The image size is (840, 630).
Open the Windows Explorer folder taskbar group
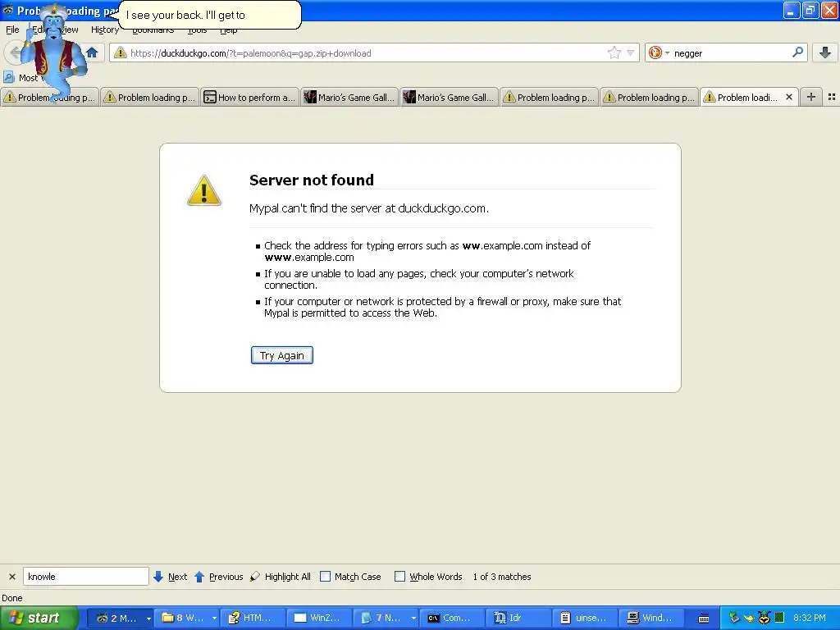pos(184,618)
